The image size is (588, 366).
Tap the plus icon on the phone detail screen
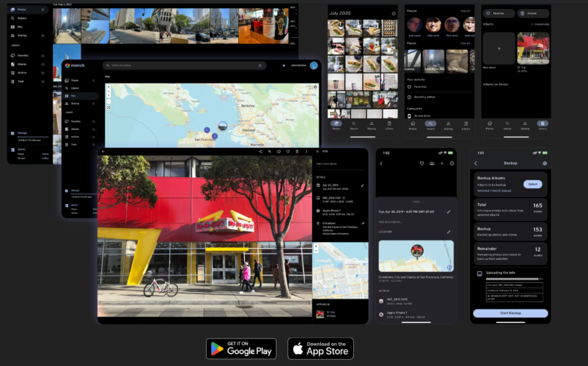[x=442, y=163]
